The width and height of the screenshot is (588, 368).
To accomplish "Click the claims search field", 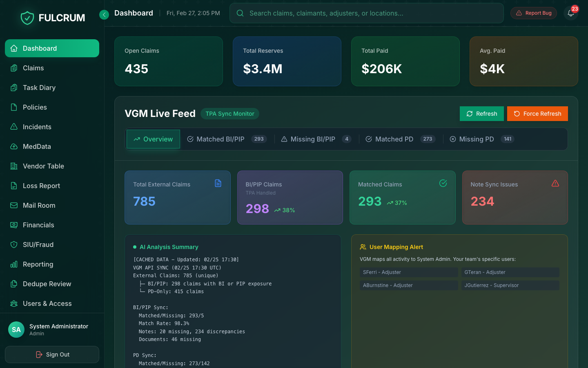I will pyautogui.click(x=367, y=13).
